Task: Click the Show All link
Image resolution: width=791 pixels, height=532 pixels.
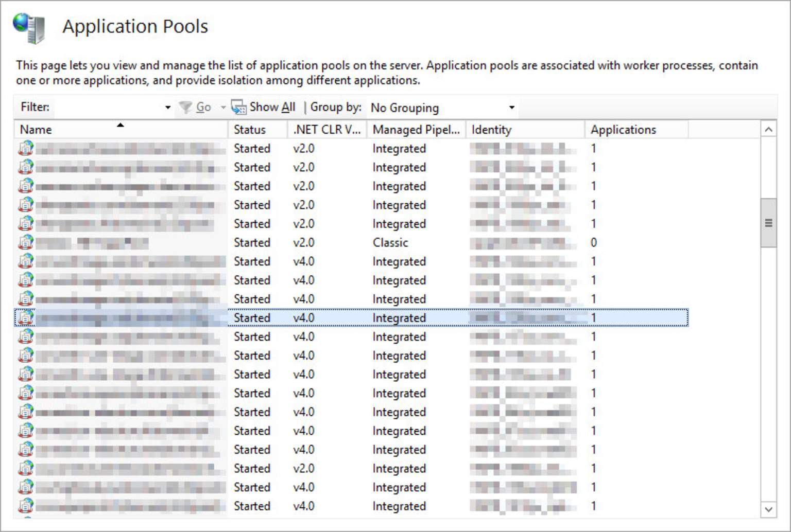Action: coord(272,107)
